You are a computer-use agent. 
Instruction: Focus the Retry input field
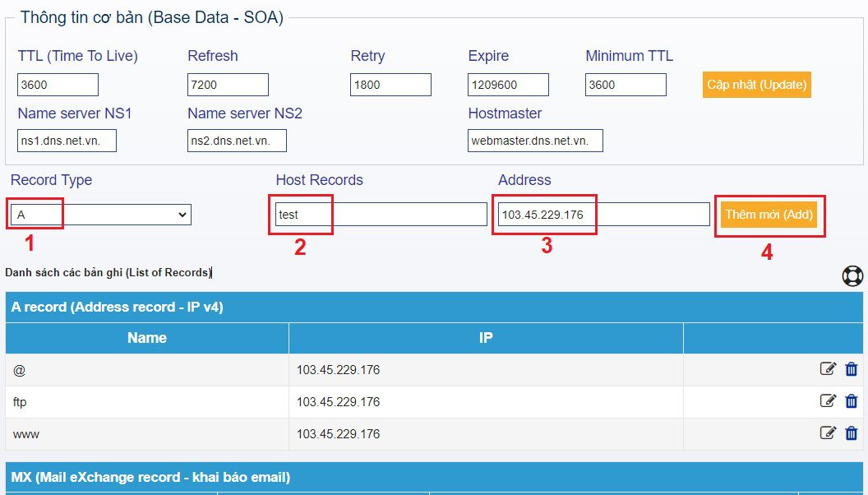[x=390, y=85]
